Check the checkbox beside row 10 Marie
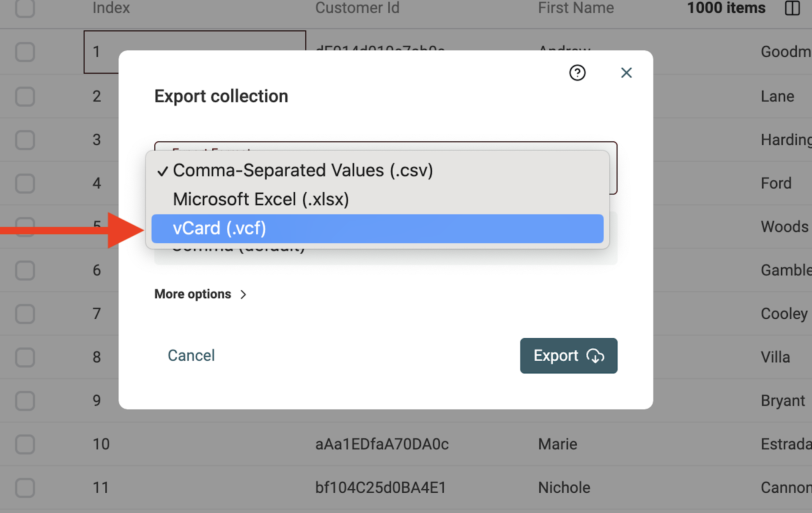Image resolution: width=812 pixels, height=513 pixels. [25, 444]
